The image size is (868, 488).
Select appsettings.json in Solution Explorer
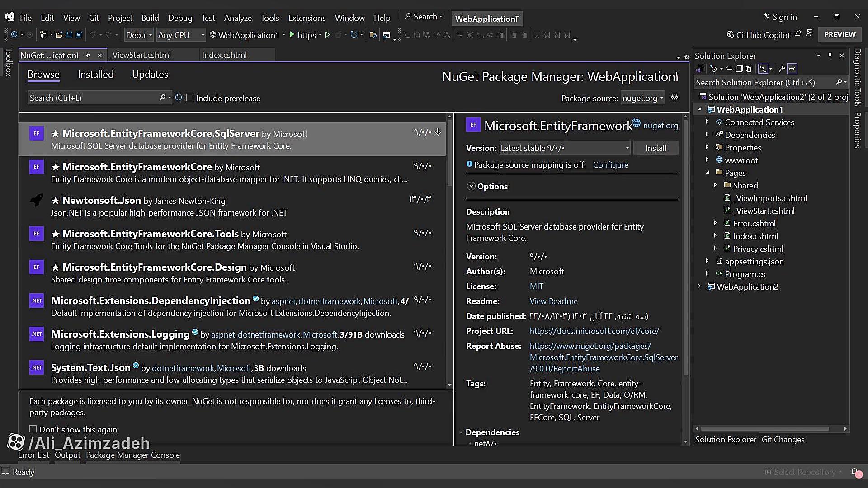[754, 261]
